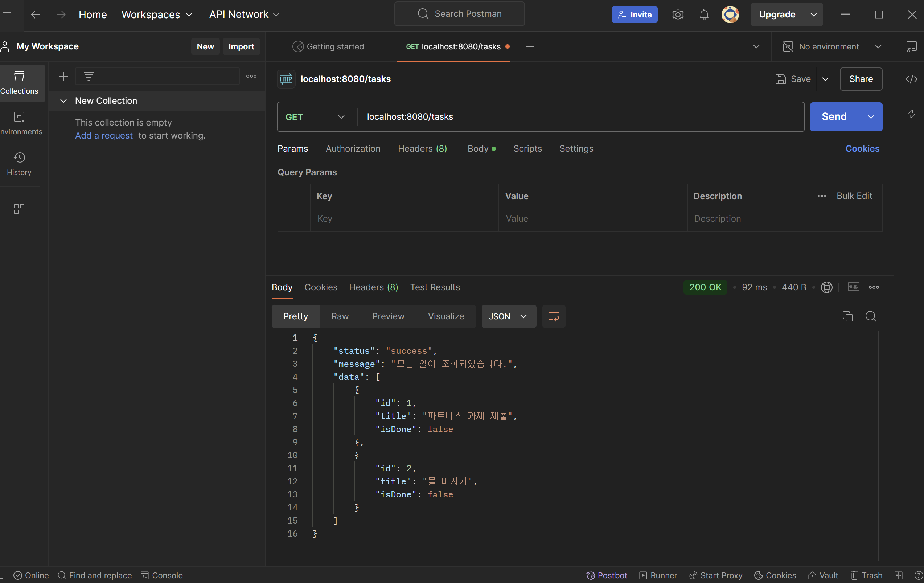This screenshot has width=924, height=583.
Task: Switch response view to Preview
Action: pos(388,316)
